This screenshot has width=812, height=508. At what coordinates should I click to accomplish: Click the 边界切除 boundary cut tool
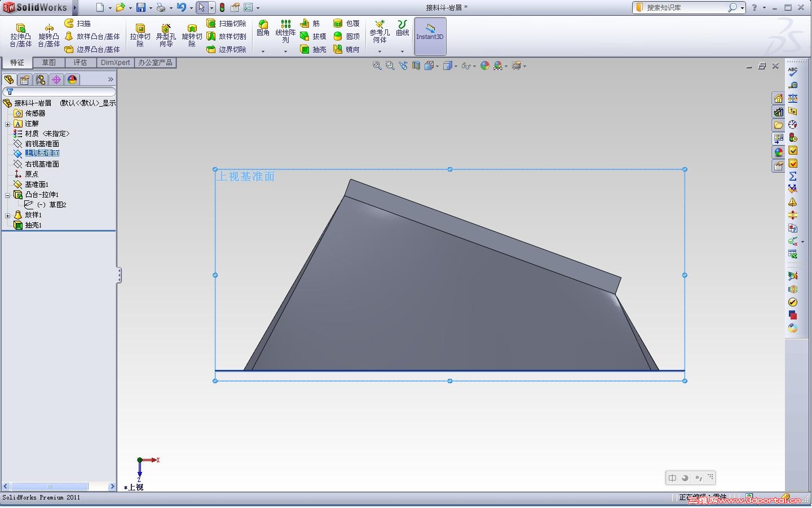click(227, 49)
